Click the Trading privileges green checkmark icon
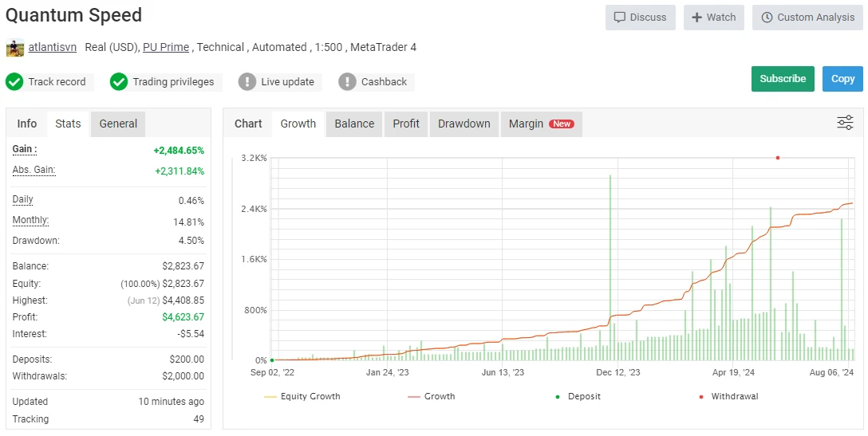The height and width of the screenshot is (436, 868). tap(120, 82)
